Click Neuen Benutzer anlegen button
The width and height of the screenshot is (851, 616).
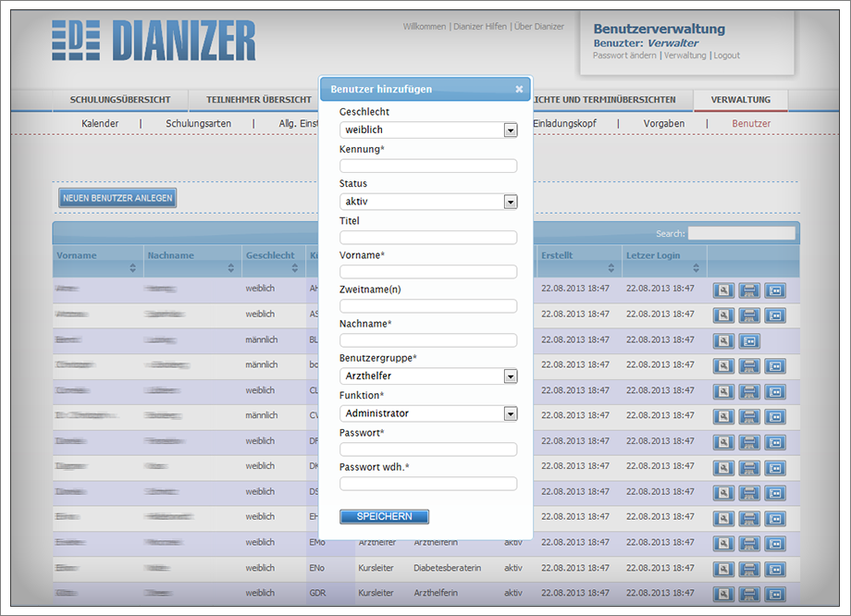[x=117, y=198]
